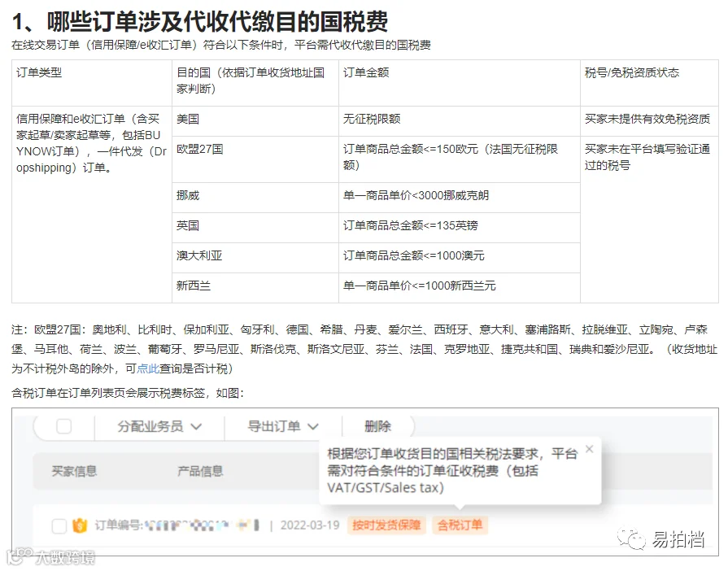Click the 欧盟27国 table cell
Image resolution: width=728 pixels, height=571 pixels.
coord(255,159)
